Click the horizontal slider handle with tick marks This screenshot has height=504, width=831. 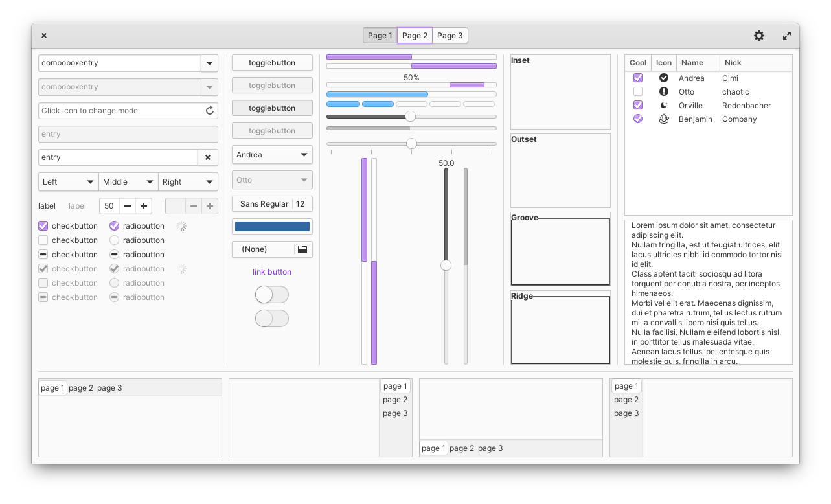point(411,144)
